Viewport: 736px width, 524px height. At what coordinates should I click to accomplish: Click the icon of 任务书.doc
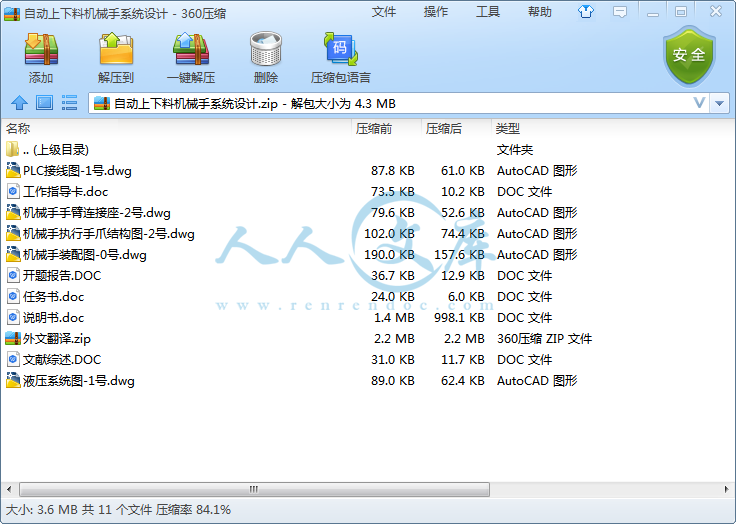pyautogui.click(x=13, y=296)
